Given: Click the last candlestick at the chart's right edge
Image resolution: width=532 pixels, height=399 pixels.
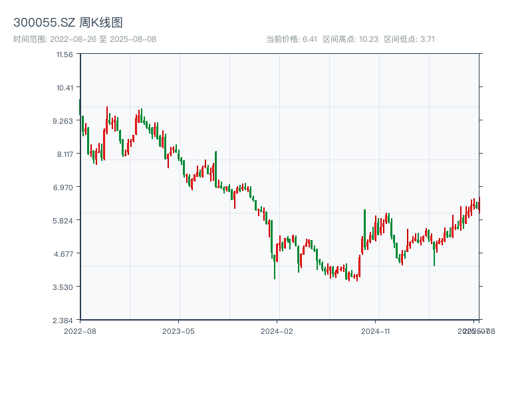Looking at the screenshot, I should tap(479, 204).
